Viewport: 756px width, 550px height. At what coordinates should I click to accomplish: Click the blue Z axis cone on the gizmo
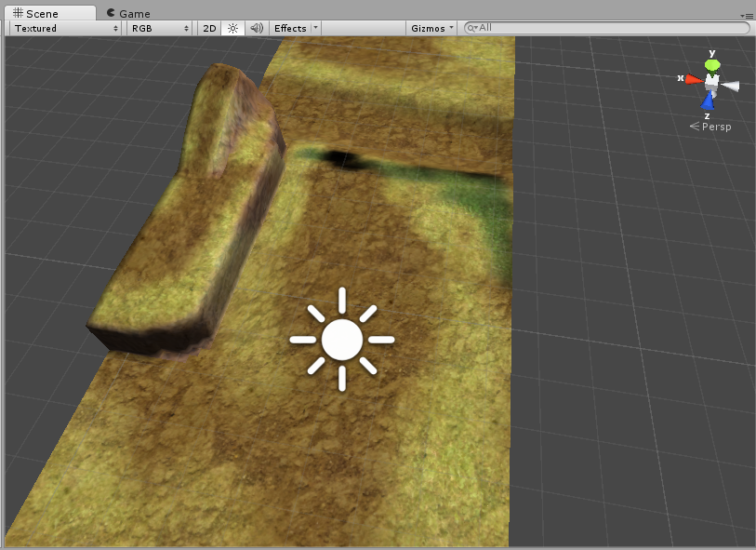tap(708, 102)
